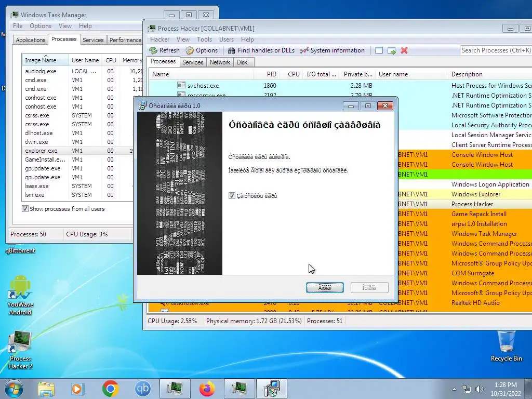532x399 pixels.
Task: Toggle Show processes from all users
Action: [x=25, y=209]
